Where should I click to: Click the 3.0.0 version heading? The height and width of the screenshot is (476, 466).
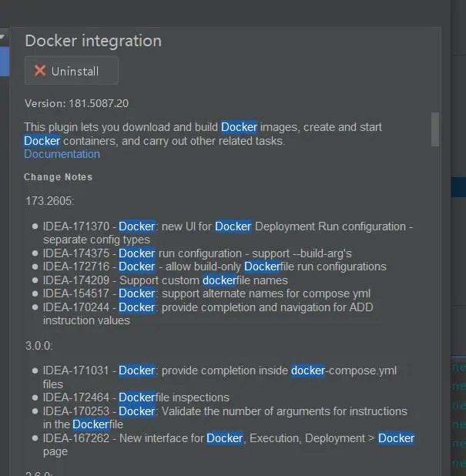(x=39, y=346)
